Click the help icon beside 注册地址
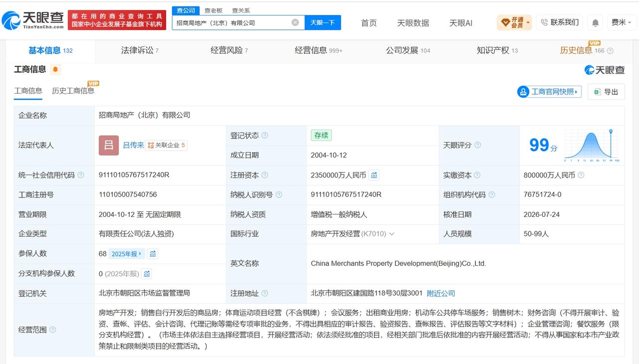Screen dimensions: 639x364 [x=265, y=293]
